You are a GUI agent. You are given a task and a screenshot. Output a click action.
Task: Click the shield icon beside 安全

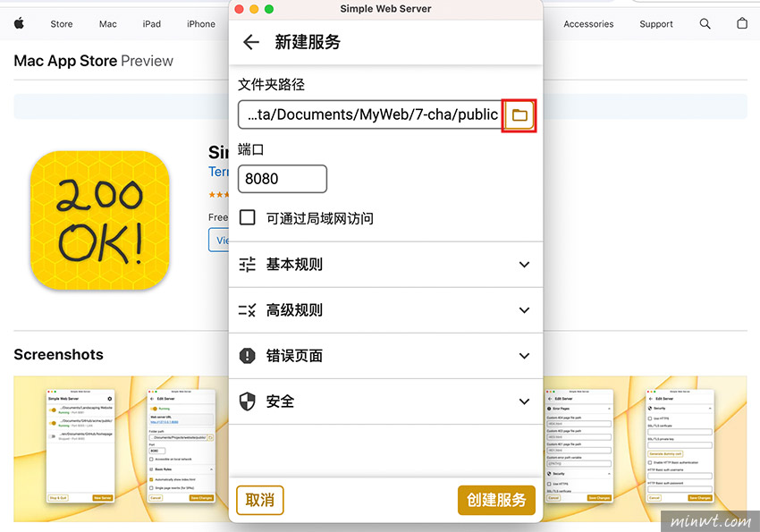[x=247, y=401]
